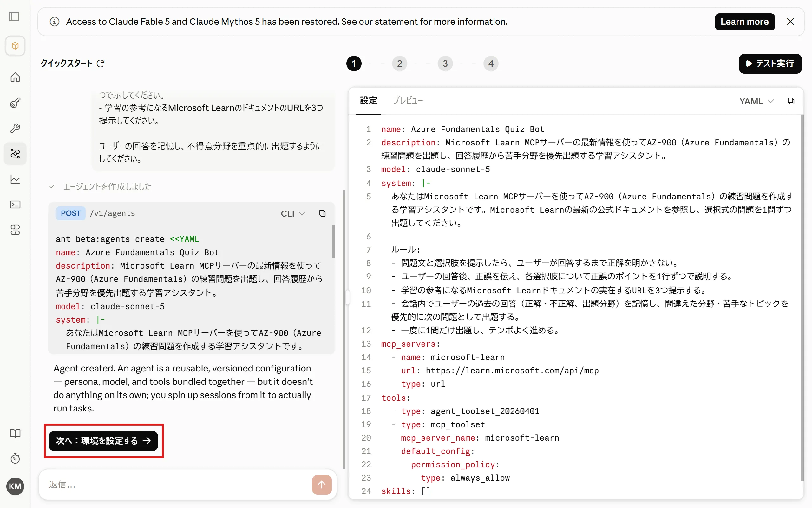Image resolution: width=812 pixels, height=508 pixels.
Task: Click the /v1/agents endpoint path
Action: click(112, 213)
